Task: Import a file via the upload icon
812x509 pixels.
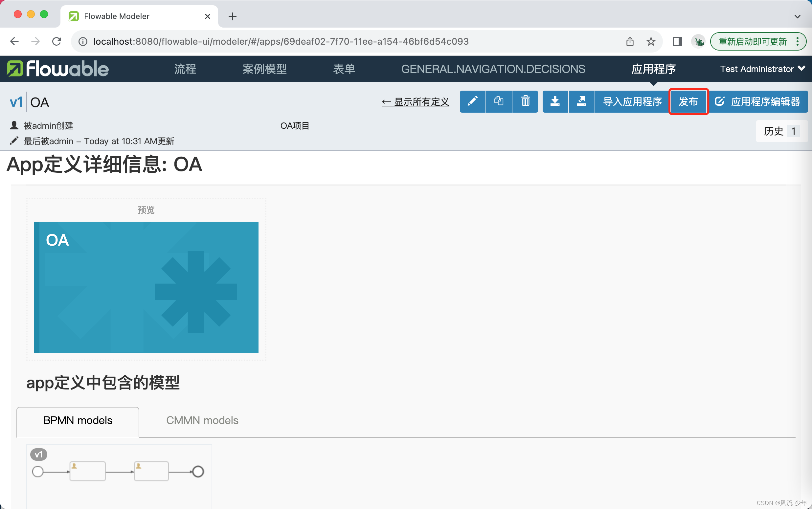Action: [x=581, y=101]
